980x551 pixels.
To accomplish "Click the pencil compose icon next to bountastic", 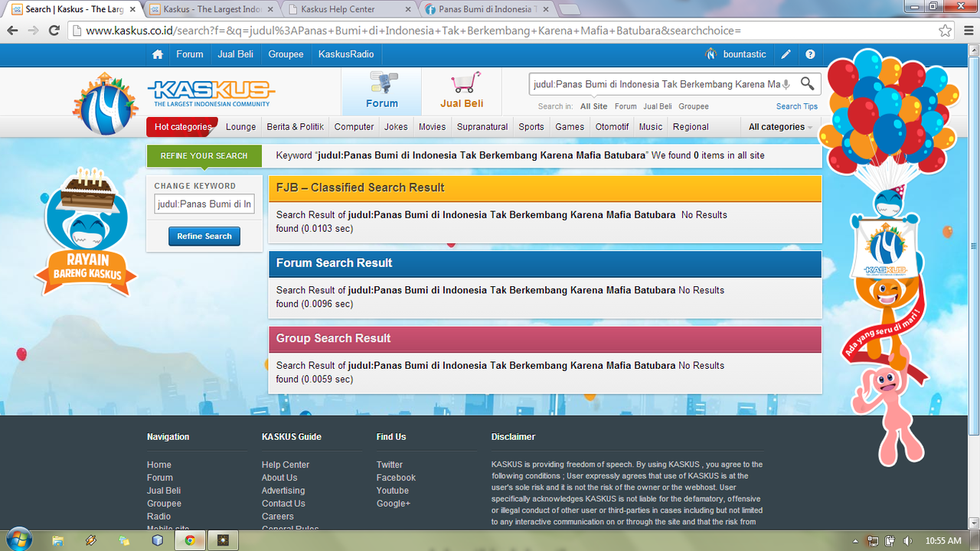I will pyautogui.click(x=786, y=54).
